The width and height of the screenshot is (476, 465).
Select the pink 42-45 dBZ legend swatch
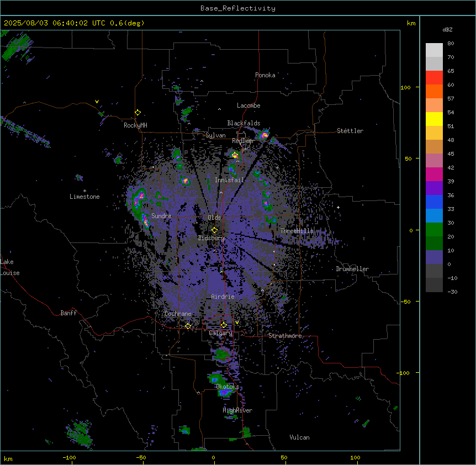click(434, 161)
